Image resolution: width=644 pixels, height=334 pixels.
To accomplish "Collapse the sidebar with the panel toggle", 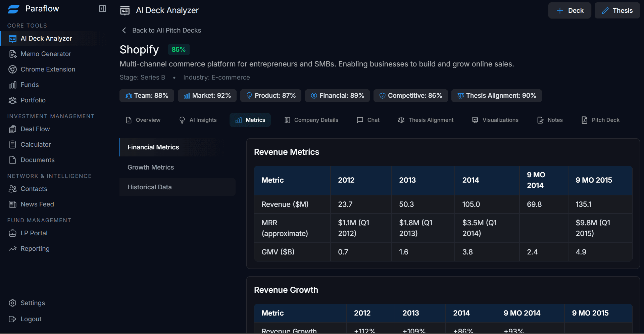I will point(102,8).
